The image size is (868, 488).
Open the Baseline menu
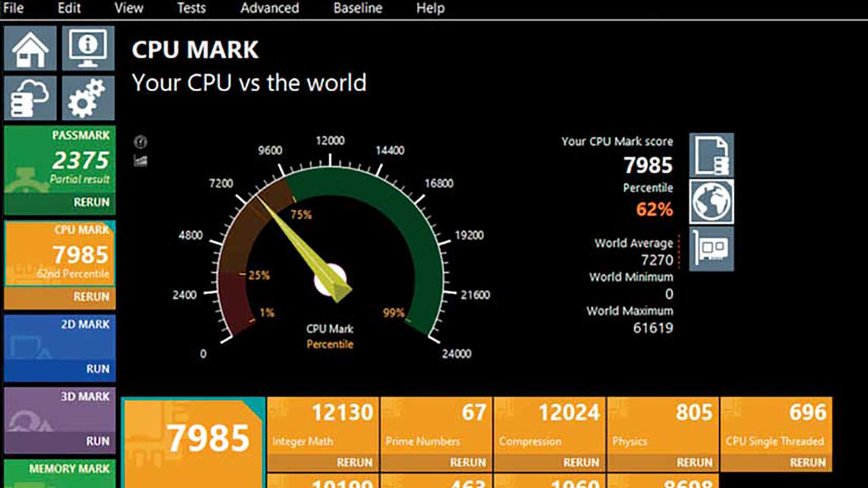click(x=358, y=8)
